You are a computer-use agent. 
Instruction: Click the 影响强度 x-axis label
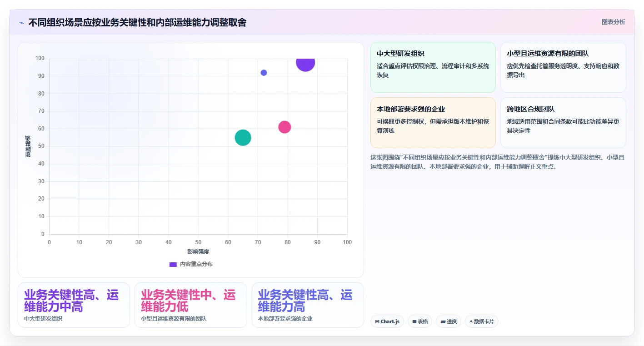pyautogui.click(x=198, y=251)
